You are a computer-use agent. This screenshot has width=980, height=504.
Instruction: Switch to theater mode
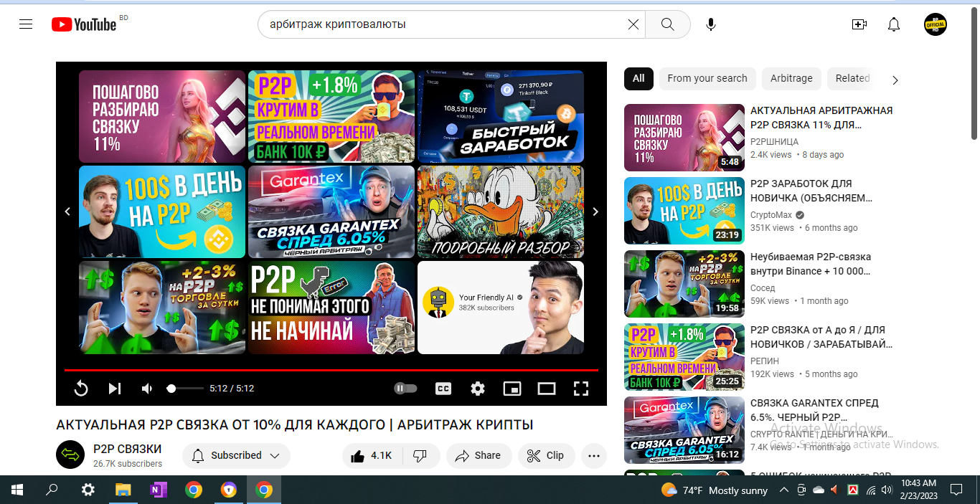pyautogui.click(x=547, y=389)
